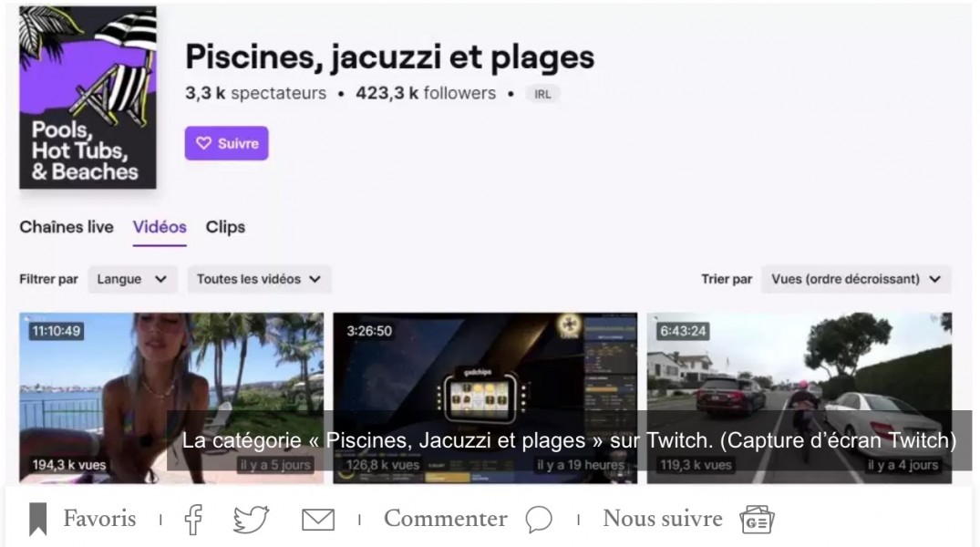Open the Vues (ordre décroissant) sort dropdown
The height and width of the screenshot is (547, 980).
(x=856, y=279)
